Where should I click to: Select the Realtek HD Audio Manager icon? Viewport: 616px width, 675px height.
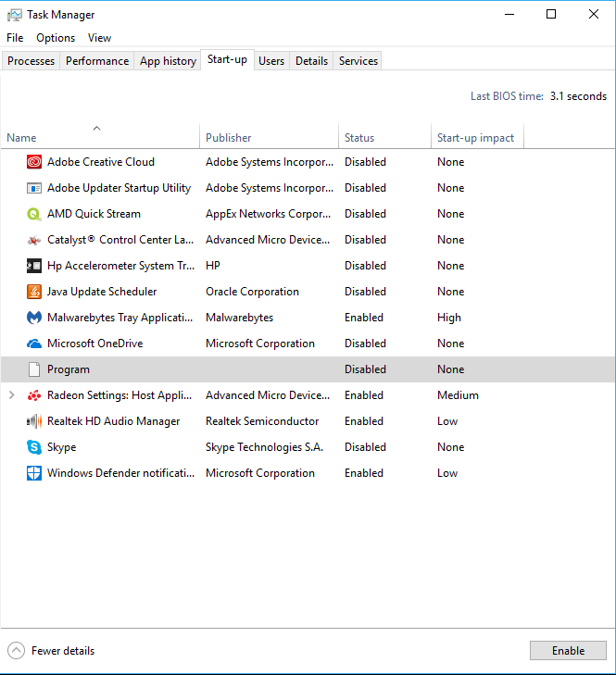coord(34,421)
